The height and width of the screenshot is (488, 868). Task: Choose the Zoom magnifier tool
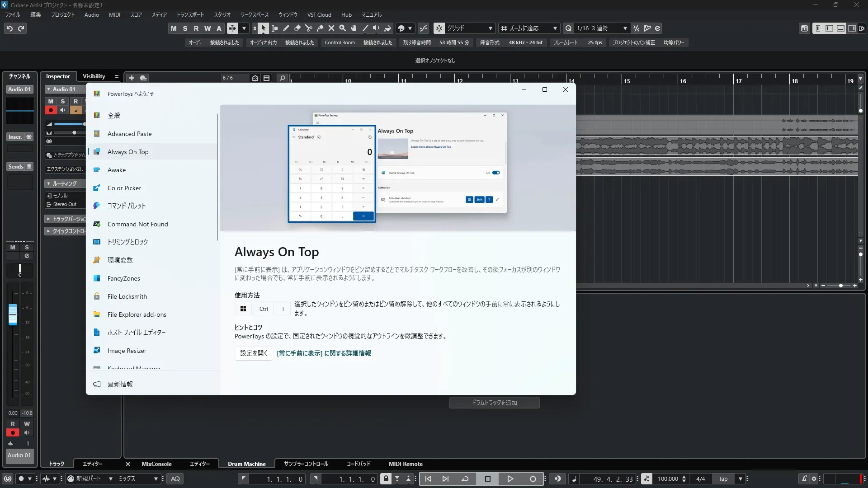343,28
